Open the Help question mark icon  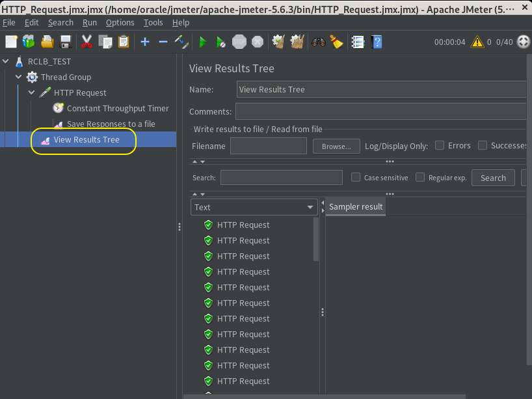[x=376, y=42]
